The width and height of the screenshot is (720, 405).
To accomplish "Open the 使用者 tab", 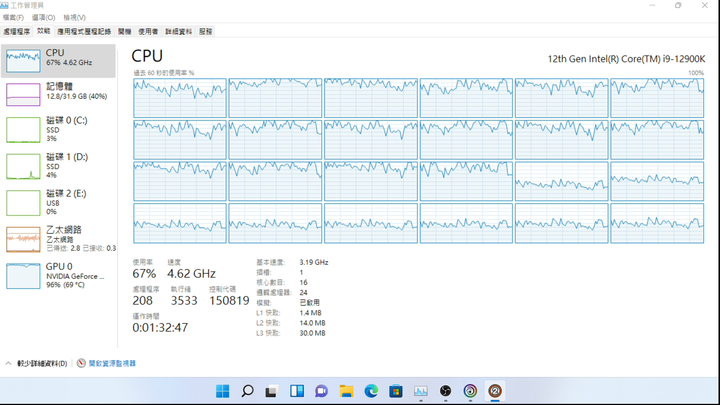I will [148, 32].
